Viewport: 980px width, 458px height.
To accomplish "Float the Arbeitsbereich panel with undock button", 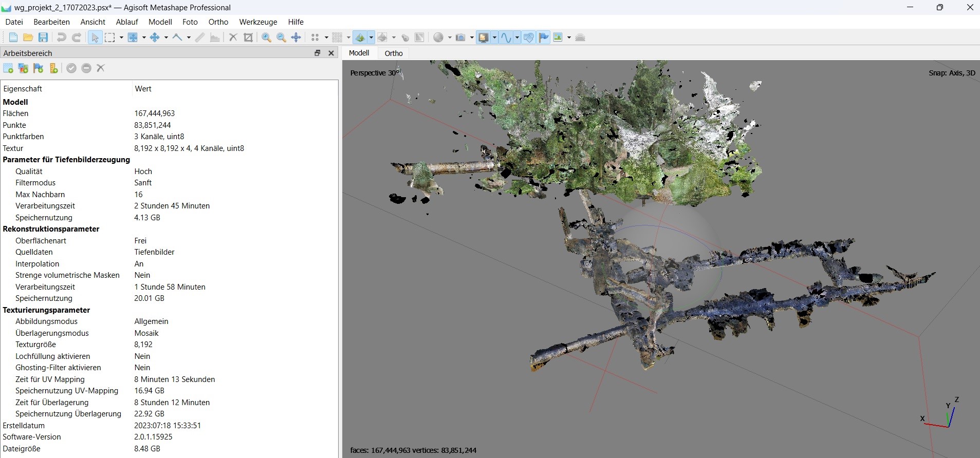I will pyautogui.click(x=318, y=53).
